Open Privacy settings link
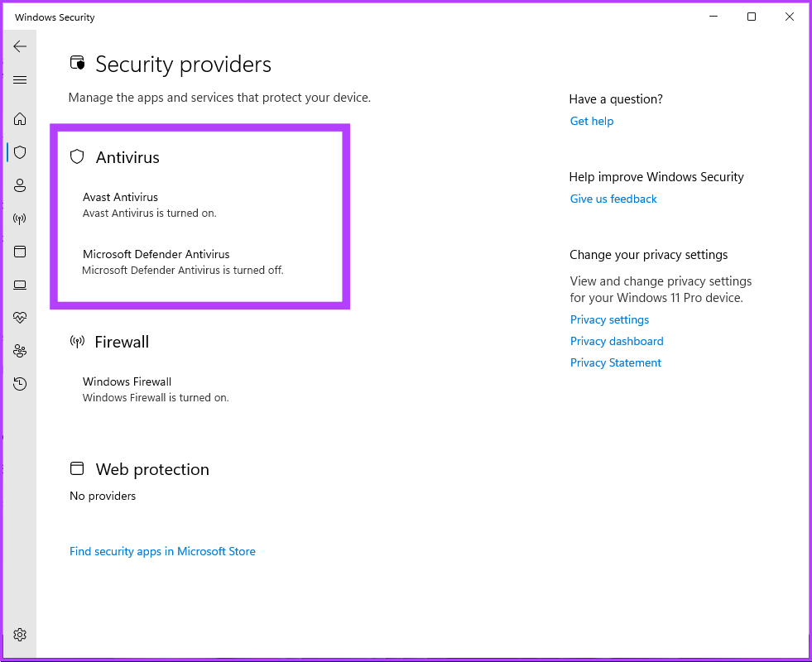The width and height of the screenshot is (812, 662). 609,319
